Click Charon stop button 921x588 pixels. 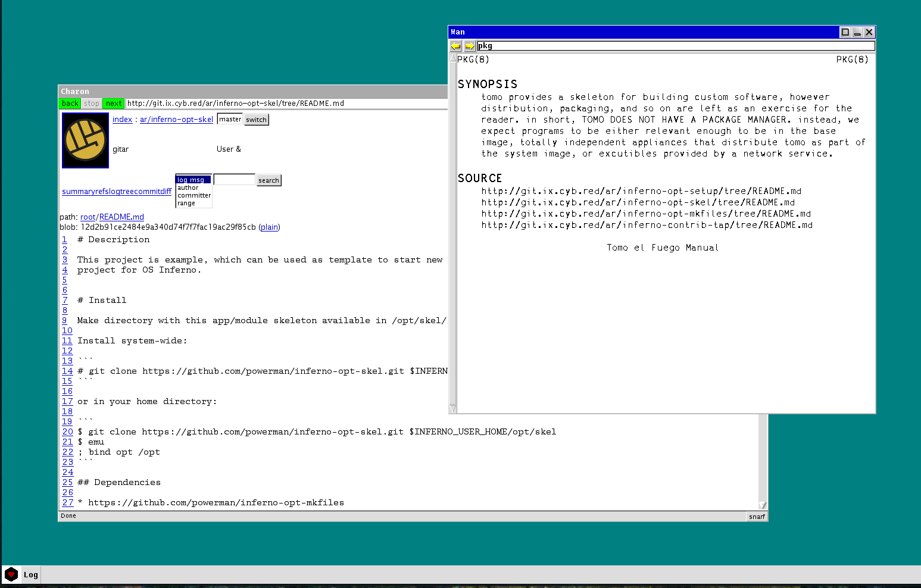pos(92,104)
